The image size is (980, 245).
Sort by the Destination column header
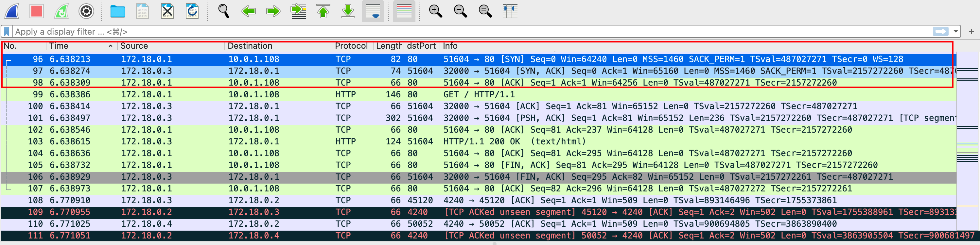[x=278, y=46]
